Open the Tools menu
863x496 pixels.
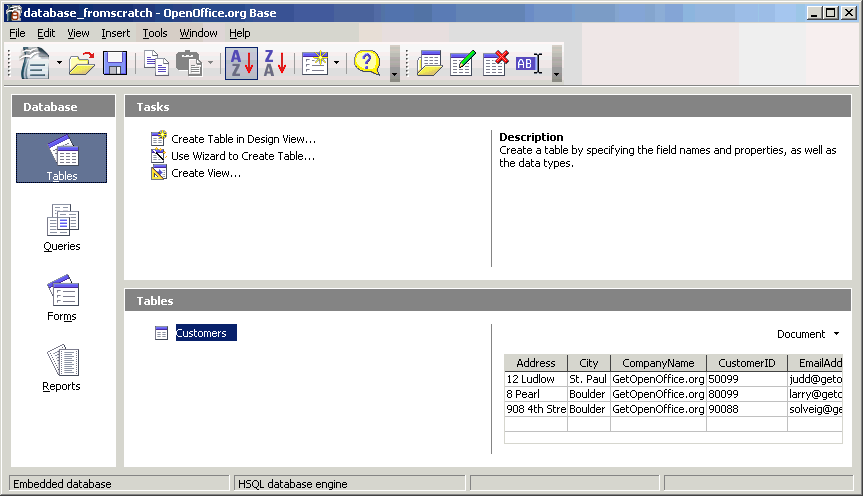pos(155,33)
